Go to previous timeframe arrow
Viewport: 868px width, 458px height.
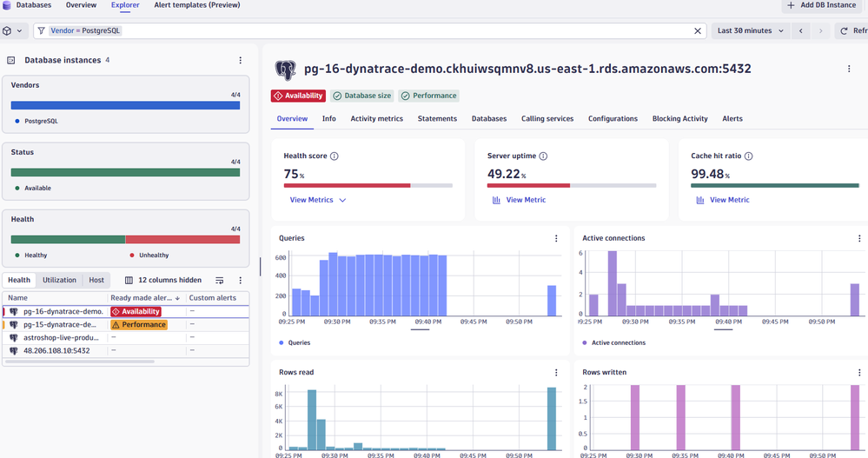coord(800,31)
